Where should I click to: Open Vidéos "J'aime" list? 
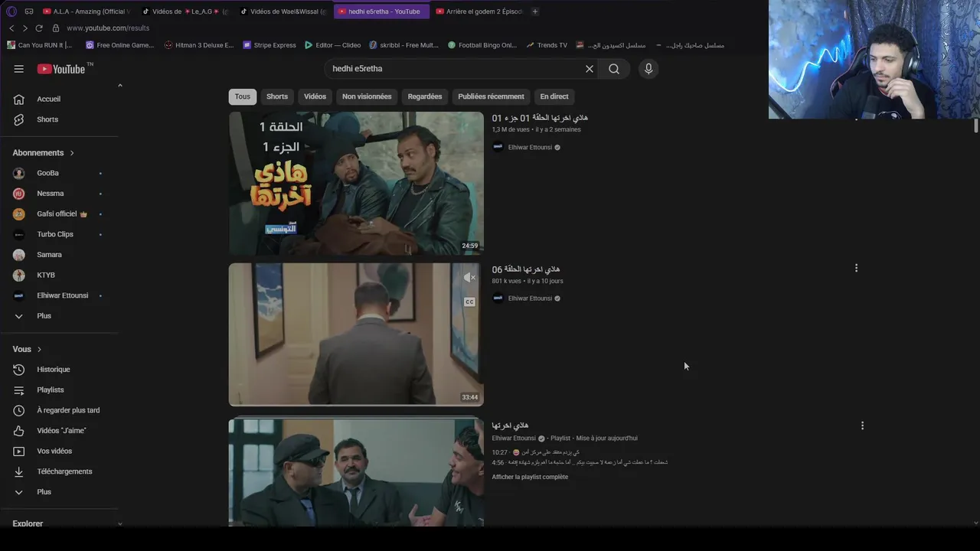pos(61,431)
